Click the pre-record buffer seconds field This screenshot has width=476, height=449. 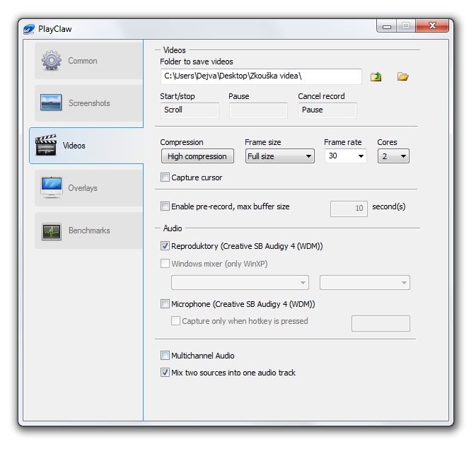[x=349, y=209]
